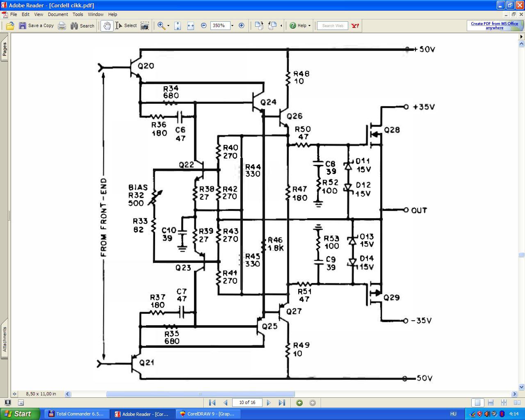
Task: Open the File menu
Action: [14, 14]
